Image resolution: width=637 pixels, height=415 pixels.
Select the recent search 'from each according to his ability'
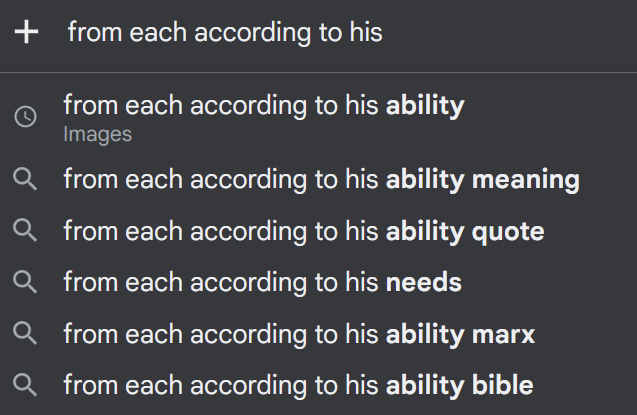(x=263, y=105)
